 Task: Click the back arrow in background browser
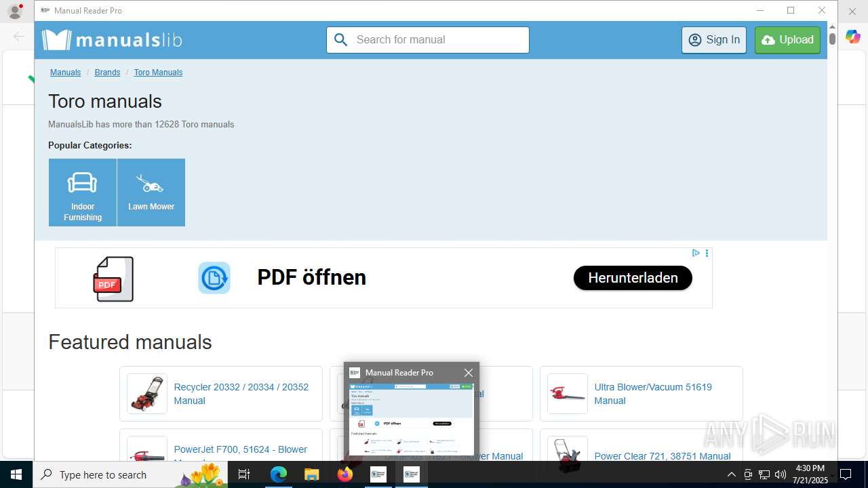pyautogui.click(x=19, y=37)
